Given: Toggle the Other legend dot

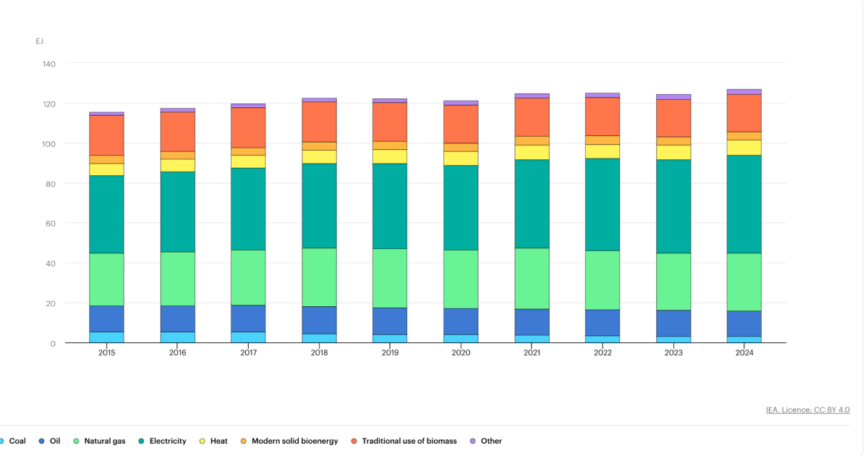Looking at the screenshot, I should (x=472, y=441).
